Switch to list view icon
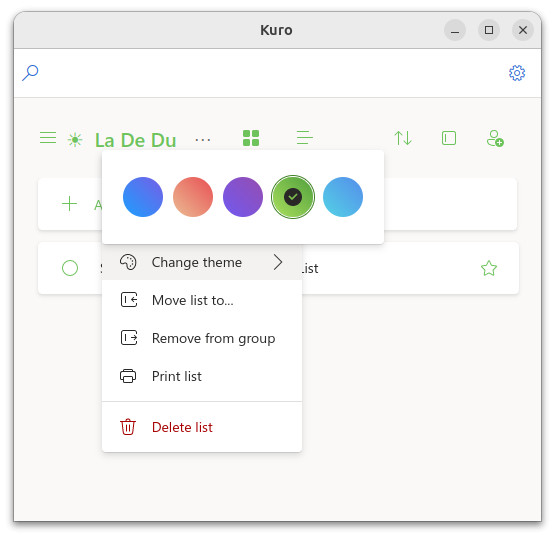 [x=304, y=138]
